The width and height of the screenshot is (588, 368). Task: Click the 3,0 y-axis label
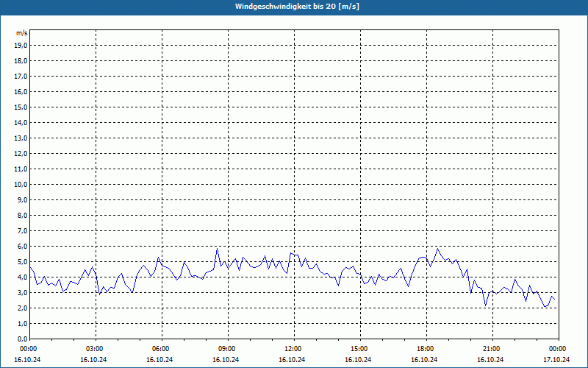22,292
